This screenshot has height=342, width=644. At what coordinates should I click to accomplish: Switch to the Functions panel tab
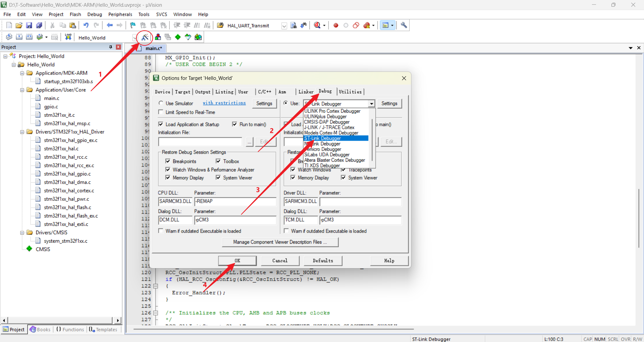[70, 330]
